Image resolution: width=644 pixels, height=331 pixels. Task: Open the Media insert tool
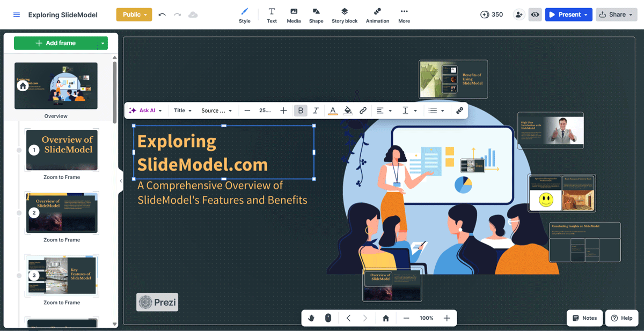pyautogui.click(x=294, y=14)
